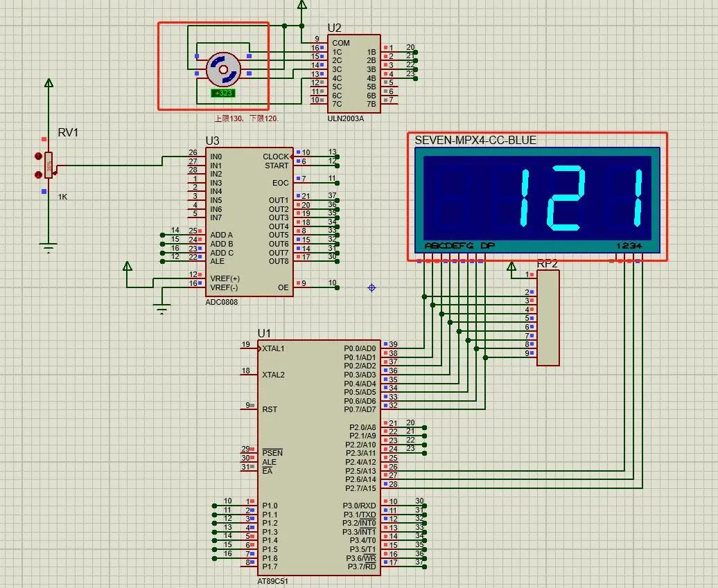Click the P3.7/RD pin label
The height and width of the screenshot is (588, 718).
pos(362,567)
